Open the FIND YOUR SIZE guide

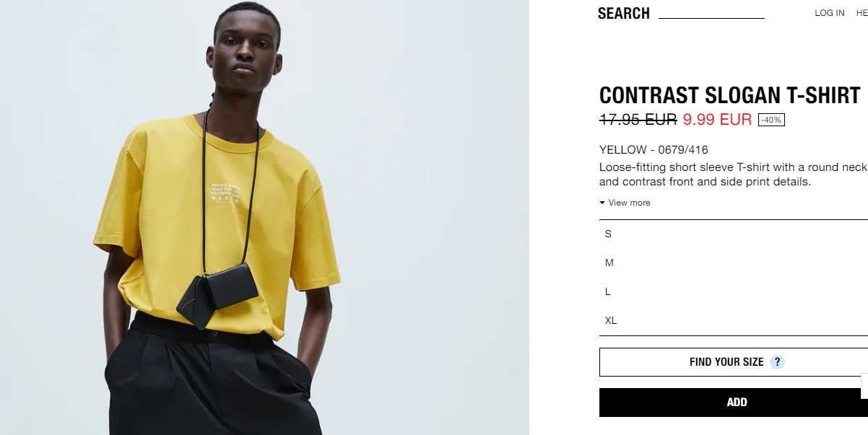point(734,362)
